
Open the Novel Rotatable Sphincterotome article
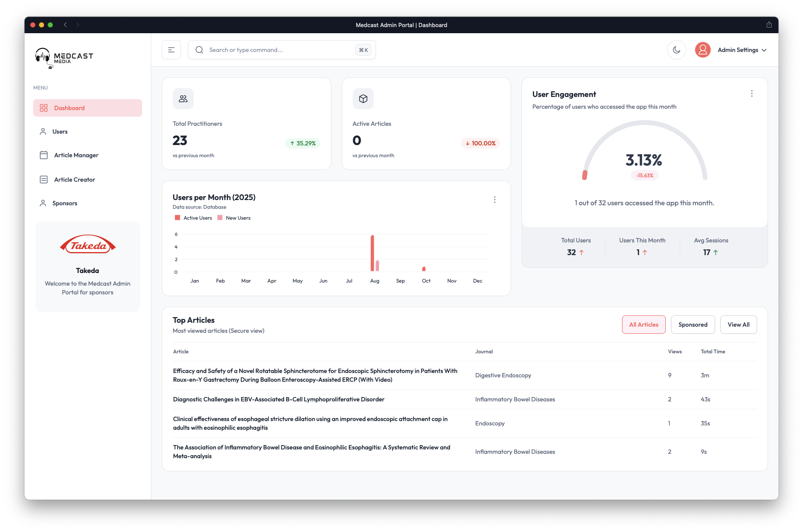point(315,375)
